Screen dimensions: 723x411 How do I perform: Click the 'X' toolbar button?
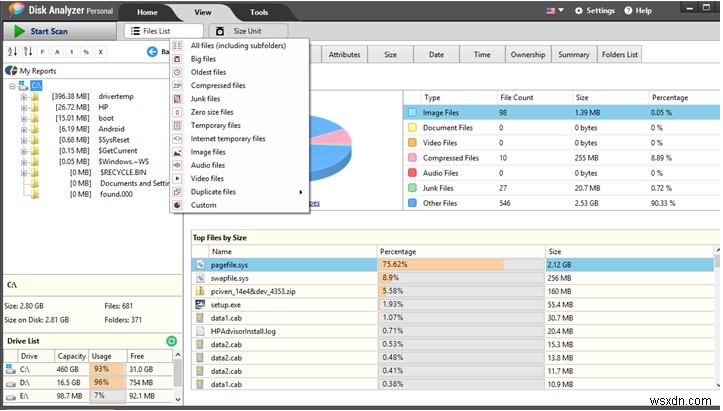pos(101,52)
